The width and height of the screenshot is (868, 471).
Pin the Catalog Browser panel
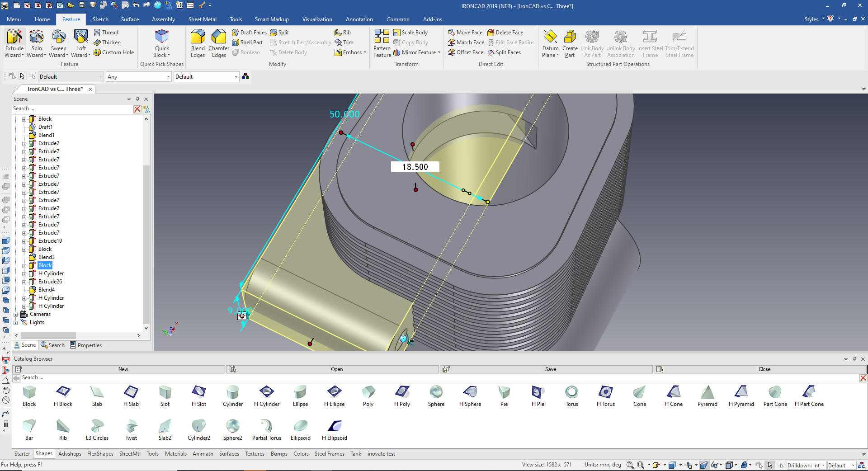[854, 359]
